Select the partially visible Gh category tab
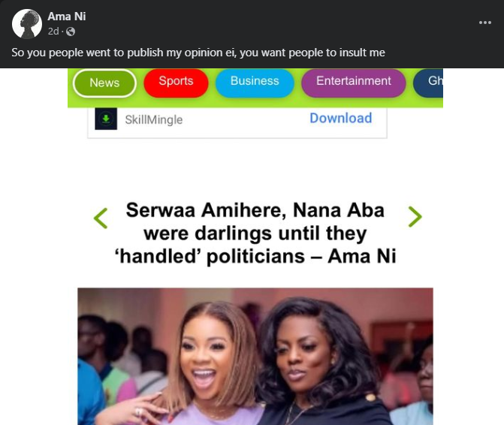Screen dimensions: 504x425 [428, 82]
